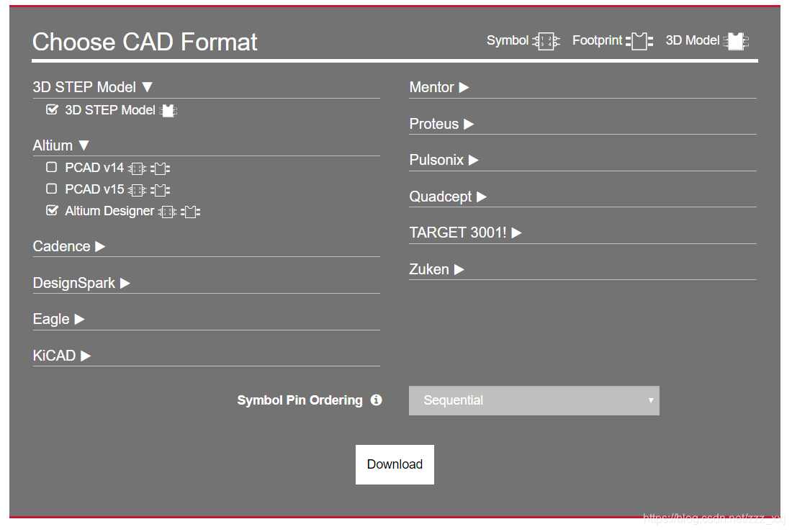Click the footprint icon next to PCAD v15
Image resolution: width=792 pixels, height=532 pixels.
tap(160, 190)
